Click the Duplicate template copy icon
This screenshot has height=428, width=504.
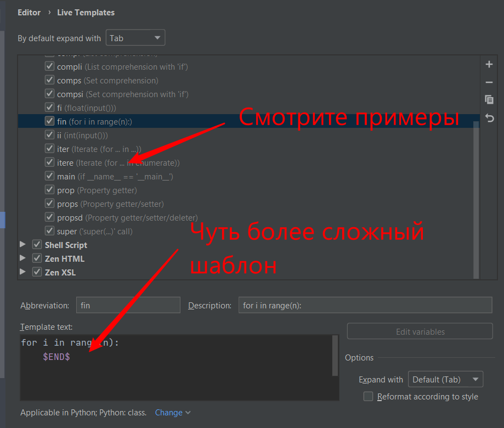click(x=489, y=100)
